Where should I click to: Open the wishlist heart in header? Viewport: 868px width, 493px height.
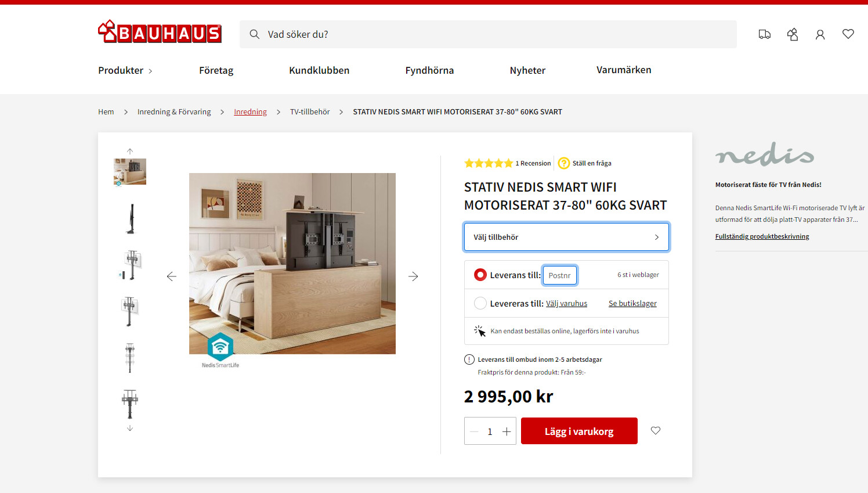click(848, 34)
